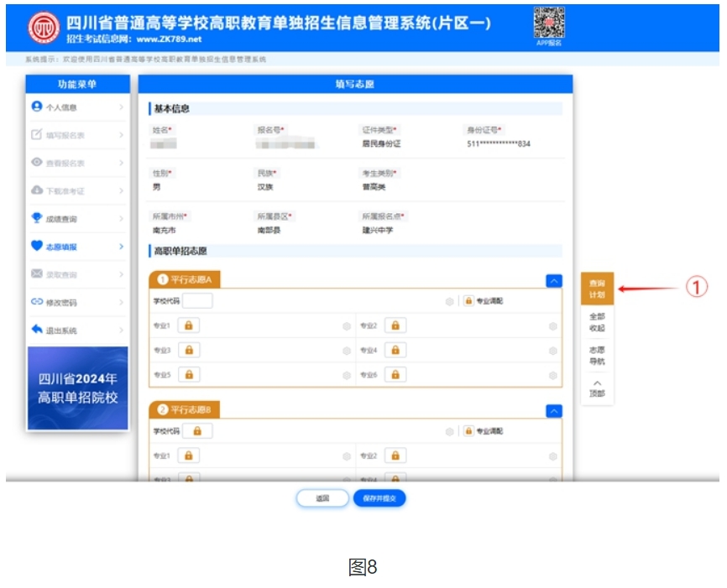Click the 志愿填报 heart icon
727x588 pixels.
(x=37, y=247)
